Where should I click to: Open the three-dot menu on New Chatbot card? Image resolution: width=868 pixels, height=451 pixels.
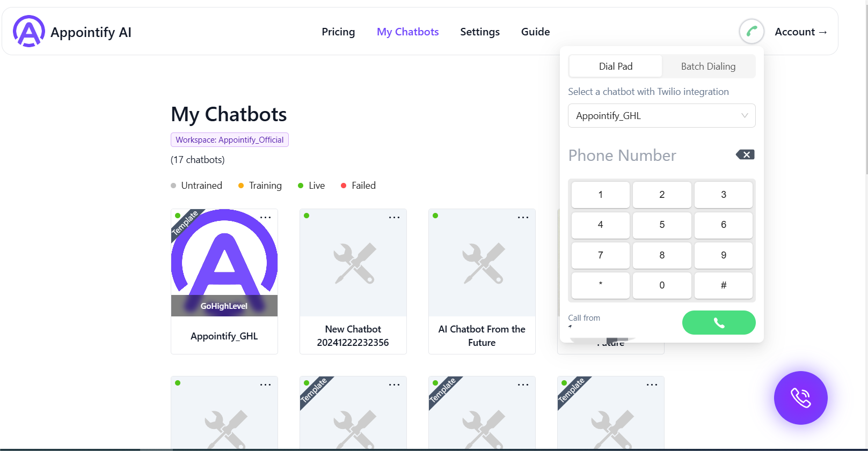[x=395, y=218]
